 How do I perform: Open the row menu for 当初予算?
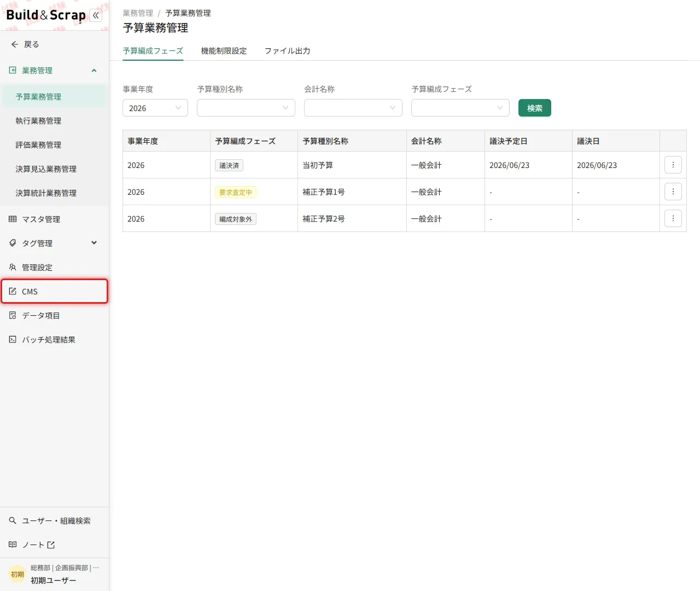point(673,165)
